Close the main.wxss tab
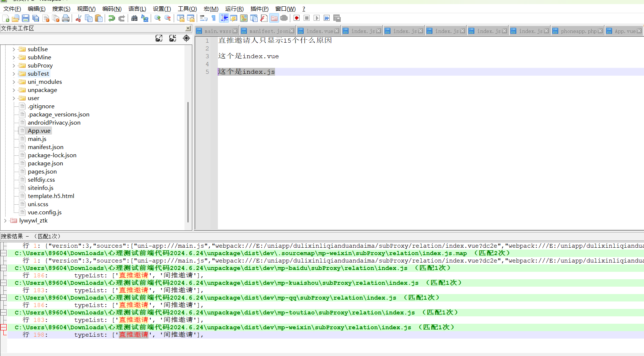The height and width of the screenshot is (356, 644). [x=235, y=31]
